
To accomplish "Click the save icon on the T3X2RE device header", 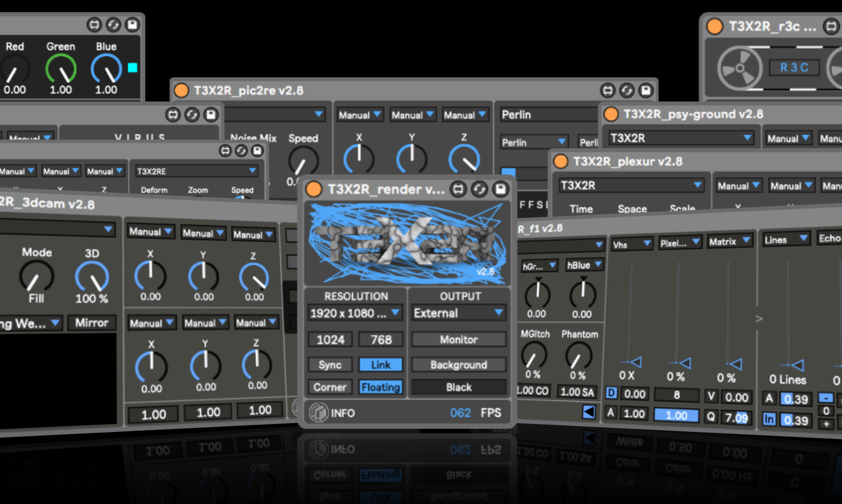I will click(x=256, y=151).
